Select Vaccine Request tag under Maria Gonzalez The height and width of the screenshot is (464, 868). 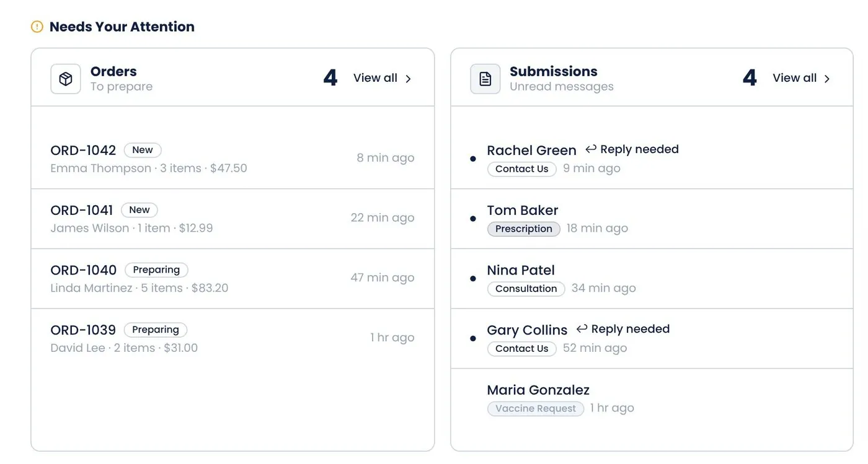pyautogui.click(x=536, y=409)
